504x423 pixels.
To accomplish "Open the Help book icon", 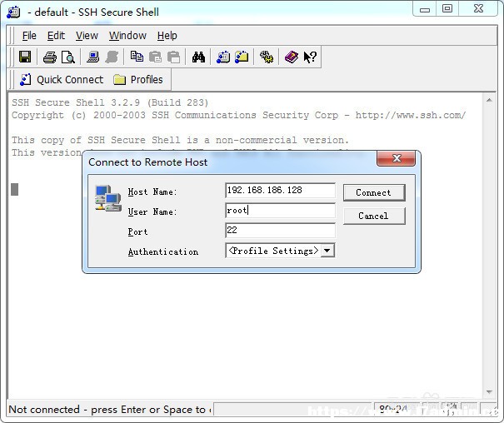I will pos(292,57).
